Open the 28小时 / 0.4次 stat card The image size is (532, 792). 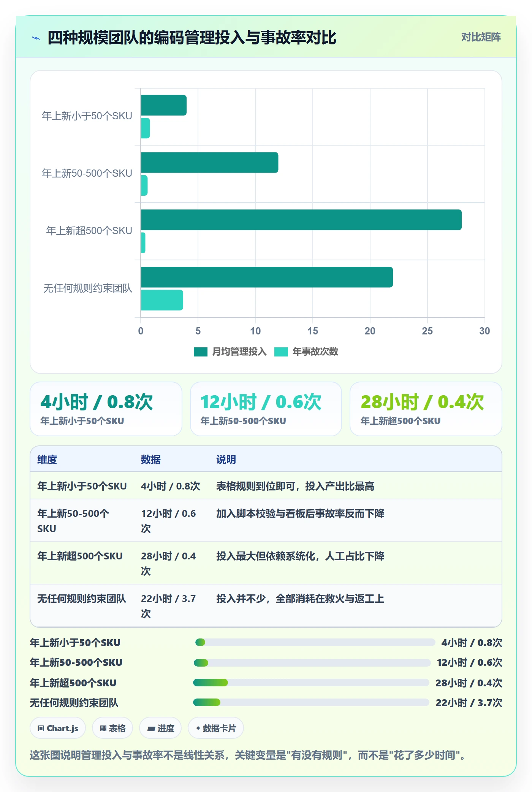pos(426,409)
